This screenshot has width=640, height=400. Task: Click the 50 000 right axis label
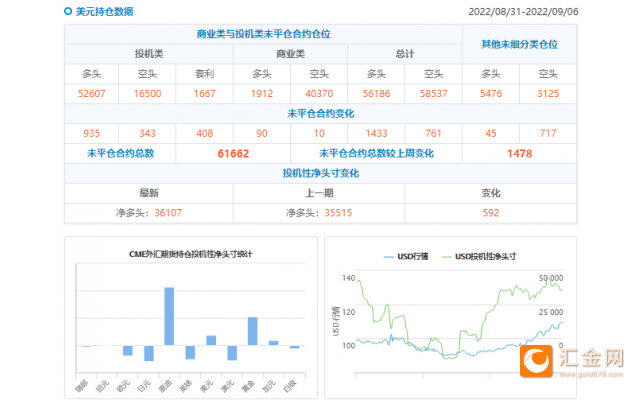click(x=551, y=278)
